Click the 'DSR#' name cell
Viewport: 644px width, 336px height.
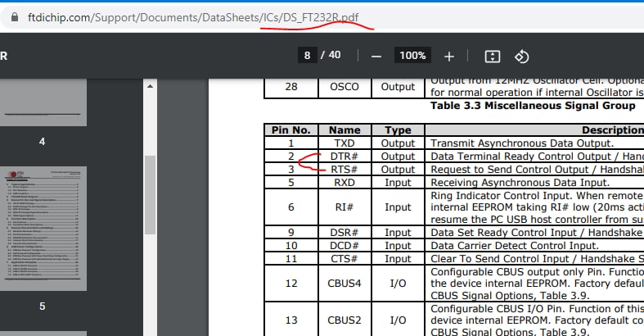345,233
